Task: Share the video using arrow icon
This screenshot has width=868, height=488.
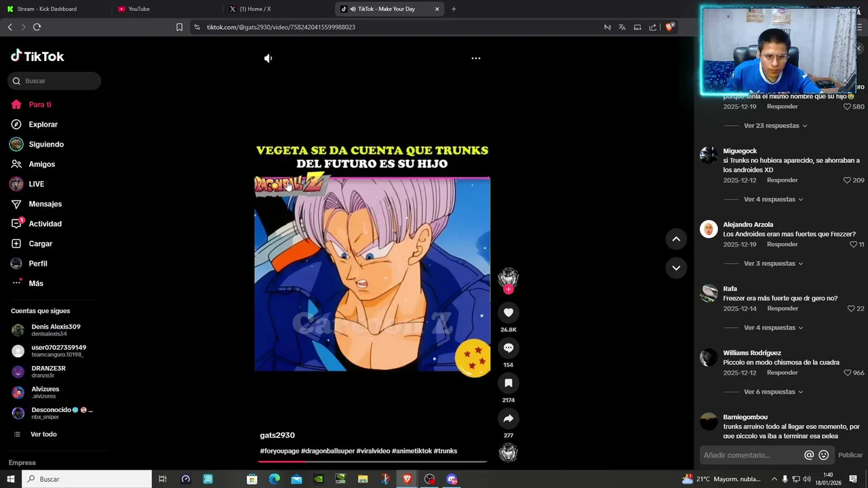Action: click(x=509, y=418)
